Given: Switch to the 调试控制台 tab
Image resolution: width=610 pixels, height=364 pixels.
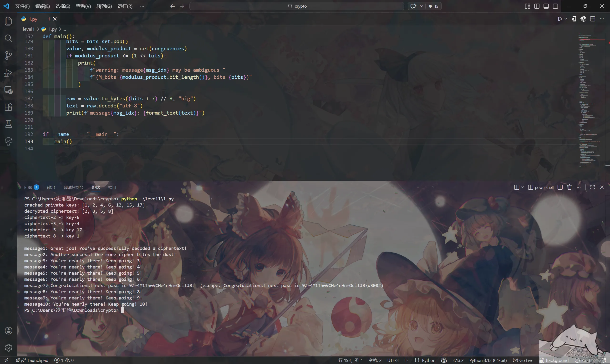Looking at the screenshot, I should tap(73, 187).
